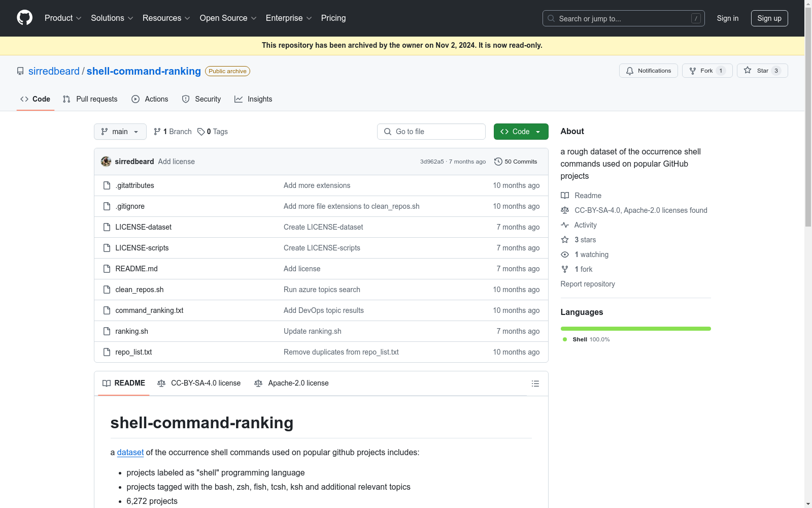
Task: Switch to the Security tab
Action: (x=201, y=99)
